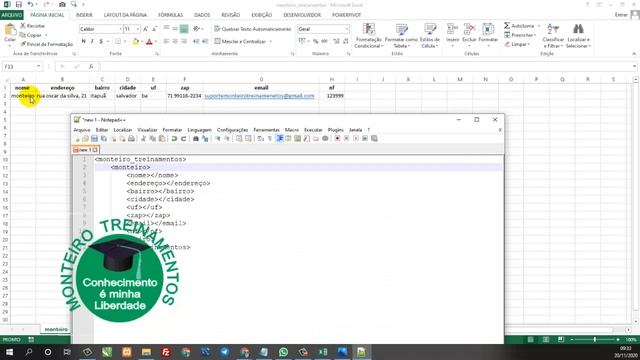This screenshot has width=640, height=360.
Task: Click Pincel de Formatação in Excel
Action: coord(46,44)
